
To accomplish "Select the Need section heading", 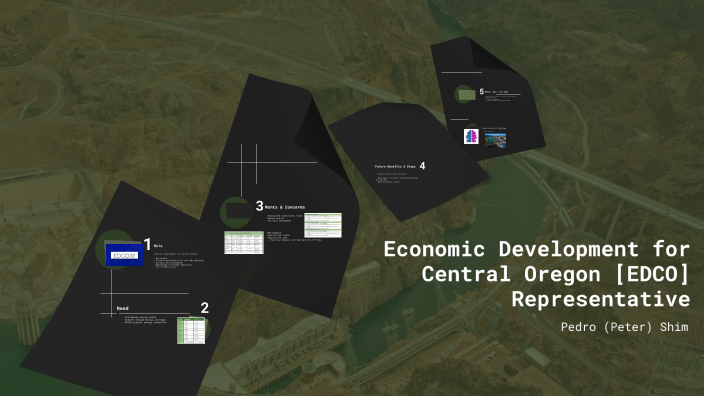I will tap(123, 308).
